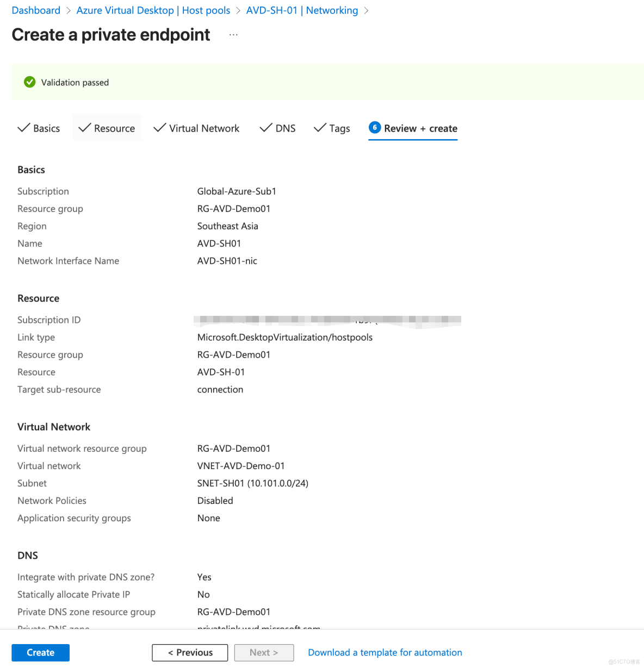Open the ellipsis menu beside the page title
The image size is (644, 668).
pyautogui.click(x=233, y=34)
